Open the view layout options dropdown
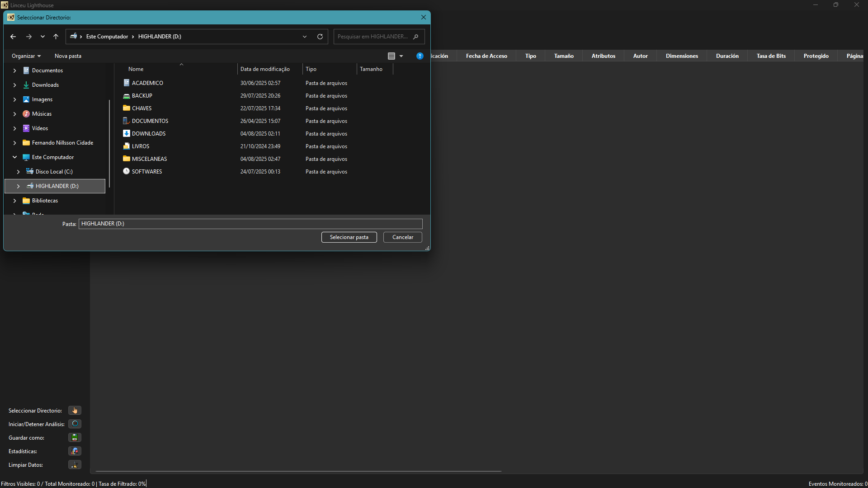Screen dimensions: 868x488 (401, 56)
